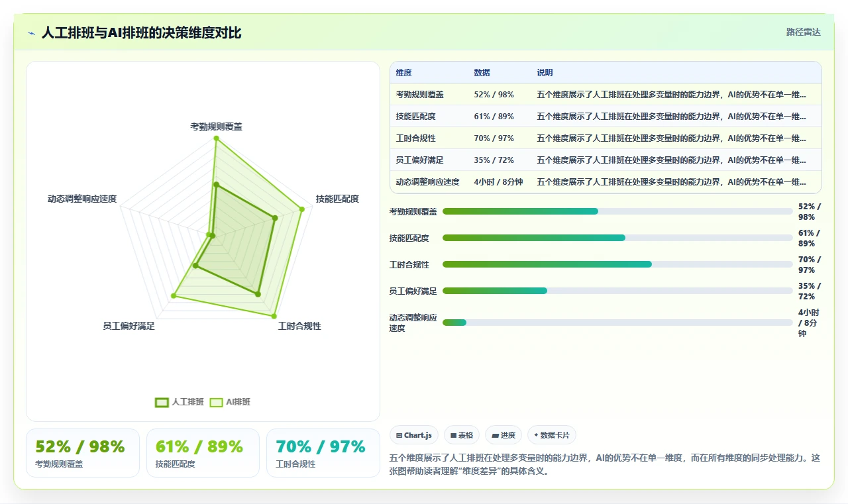The height and width of the screenshot is (504, 848).
Task: Click AI排班 data point at 考勤规则覆盖 vertex
Action: pyautogui.click(x=216, y=138)
